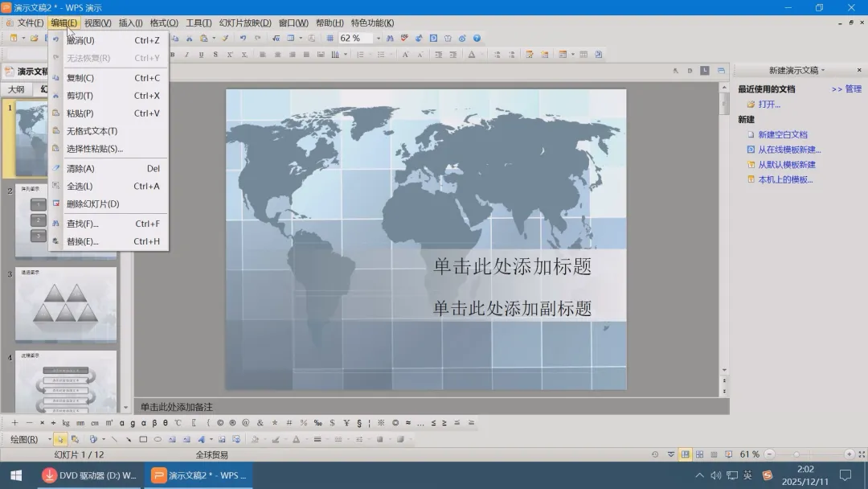868x489 pixels.
Task: Click the 新建空白文档 link
Action: [x=783, y=134]
